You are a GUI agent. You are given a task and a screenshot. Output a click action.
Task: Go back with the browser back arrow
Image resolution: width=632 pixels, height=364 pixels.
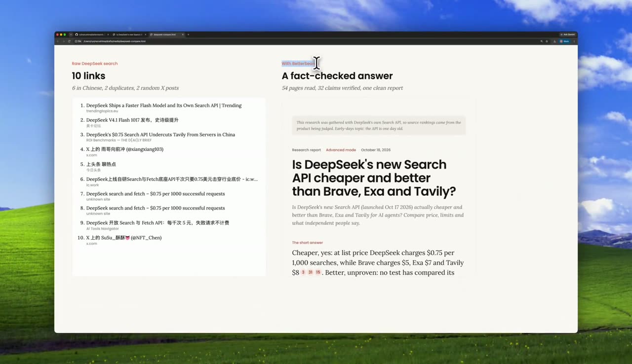tap(58, 41)
